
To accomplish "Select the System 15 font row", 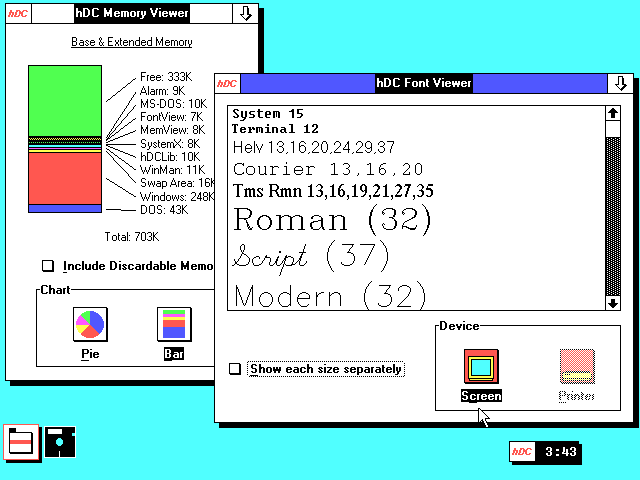I will (268, 113).
